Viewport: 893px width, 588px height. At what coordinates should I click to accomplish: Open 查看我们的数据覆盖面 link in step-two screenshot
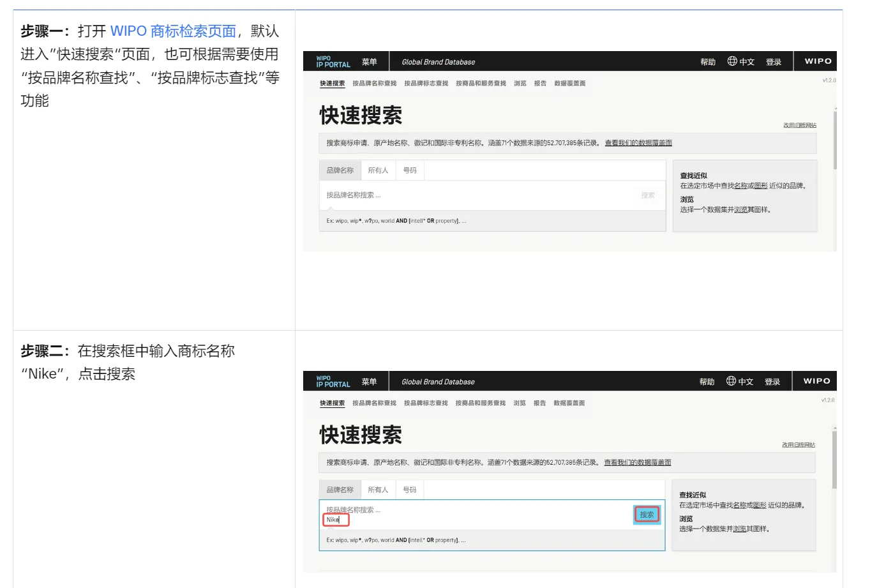coord(638,462)
